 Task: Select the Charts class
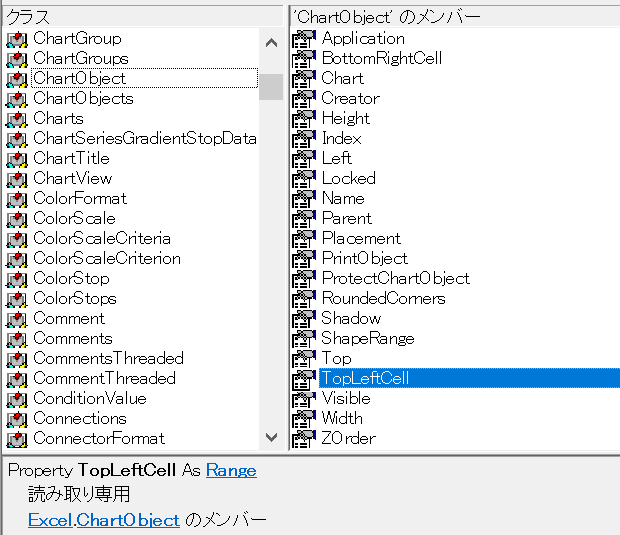[x=59, y=119]
